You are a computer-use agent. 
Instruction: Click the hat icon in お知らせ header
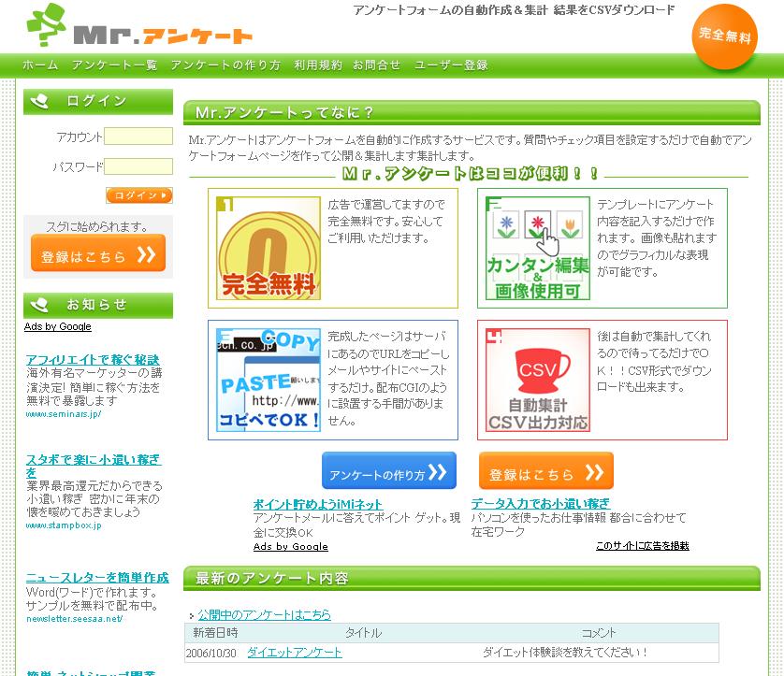[x=39, y=305]
